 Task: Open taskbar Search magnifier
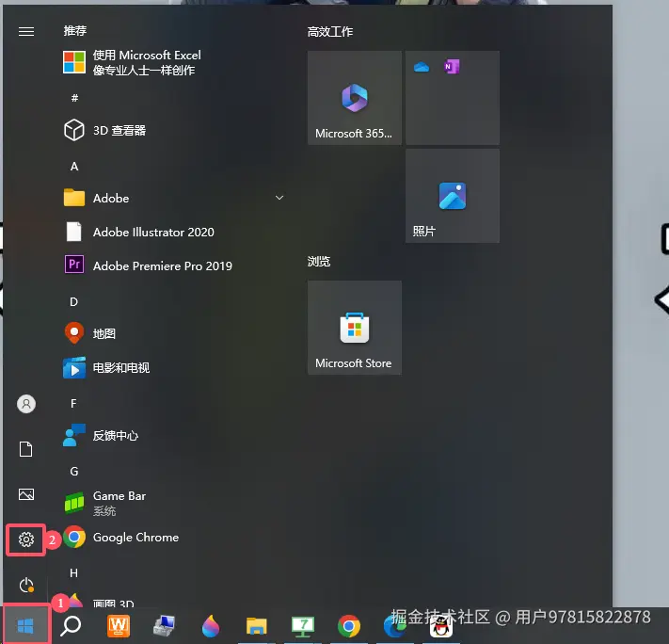(71, 626)
